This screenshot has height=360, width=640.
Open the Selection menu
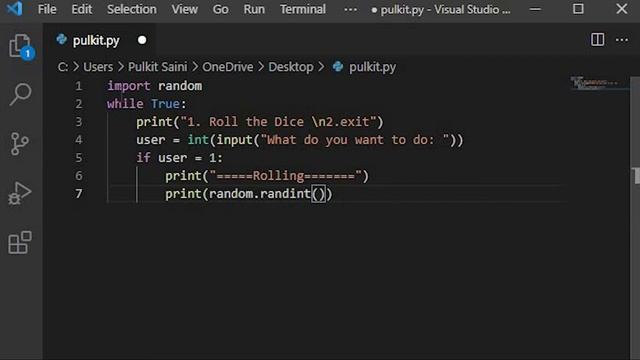131,9
